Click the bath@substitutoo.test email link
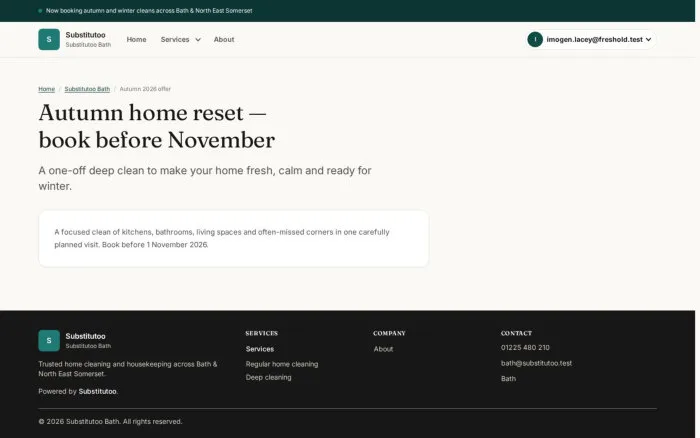Screen dimensions: 700x438 coord(536,363)
